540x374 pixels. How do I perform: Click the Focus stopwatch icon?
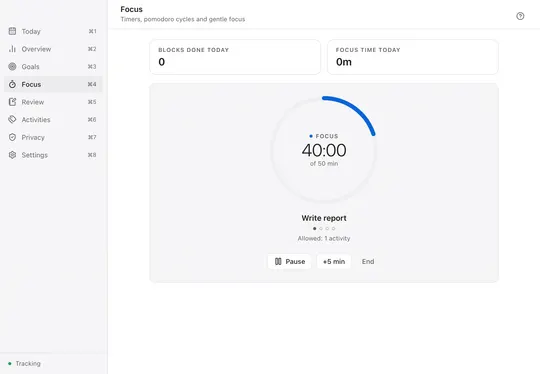tap(12, 84)
